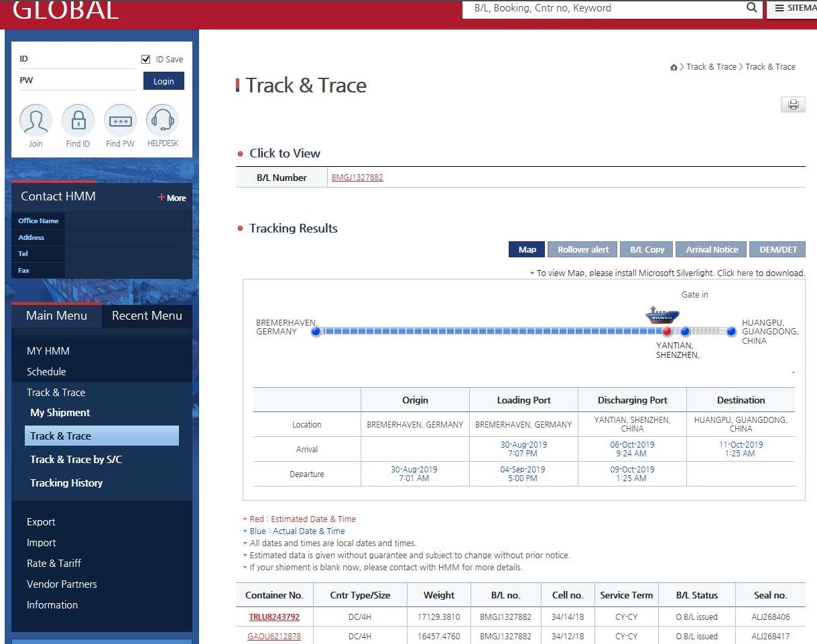Click the Arrival Notice button

tap(711, 249)
